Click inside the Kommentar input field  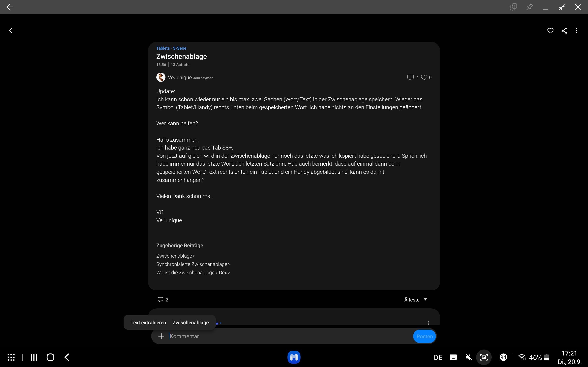coord(267,336)
